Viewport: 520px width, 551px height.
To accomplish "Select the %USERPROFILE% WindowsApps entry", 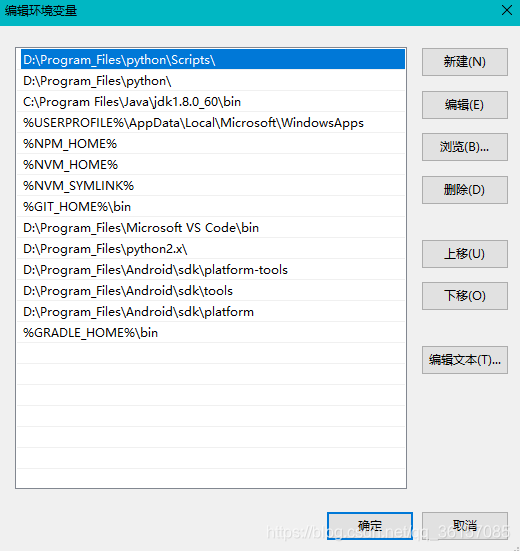I will pos(213,123).
